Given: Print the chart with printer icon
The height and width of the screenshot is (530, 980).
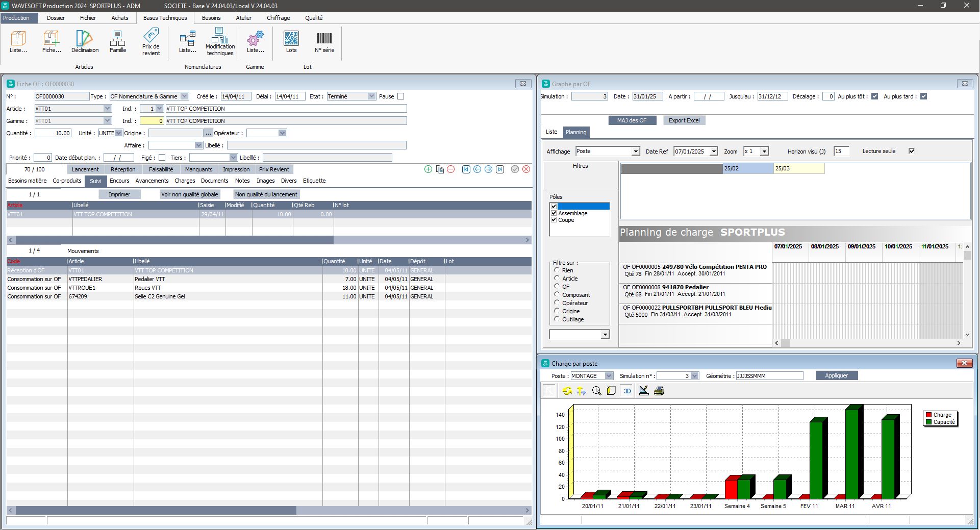Looking at the screenshot, I should (x=659, y=391).
